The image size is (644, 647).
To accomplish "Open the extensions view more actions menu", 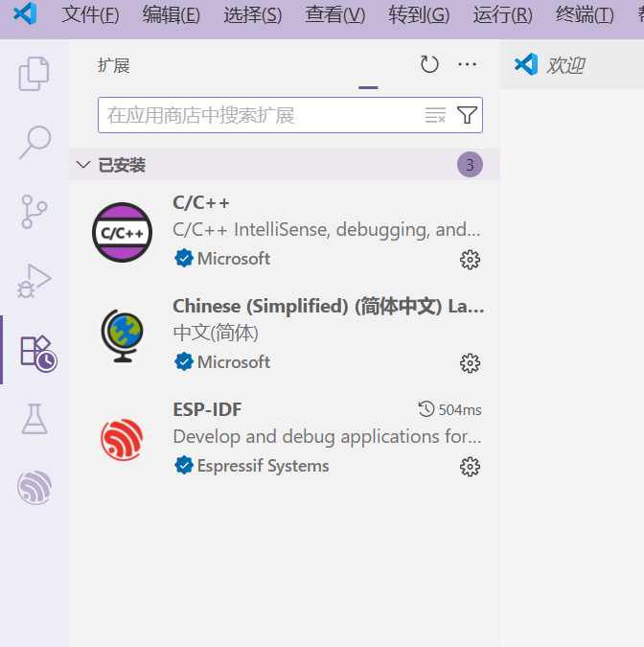I will click(467, 64).
